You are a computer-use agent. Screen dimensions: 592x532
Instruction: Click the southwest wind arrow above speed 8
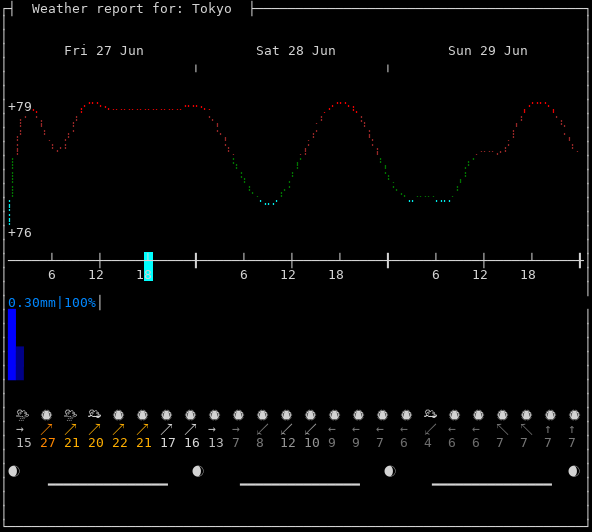coord(262,429)
